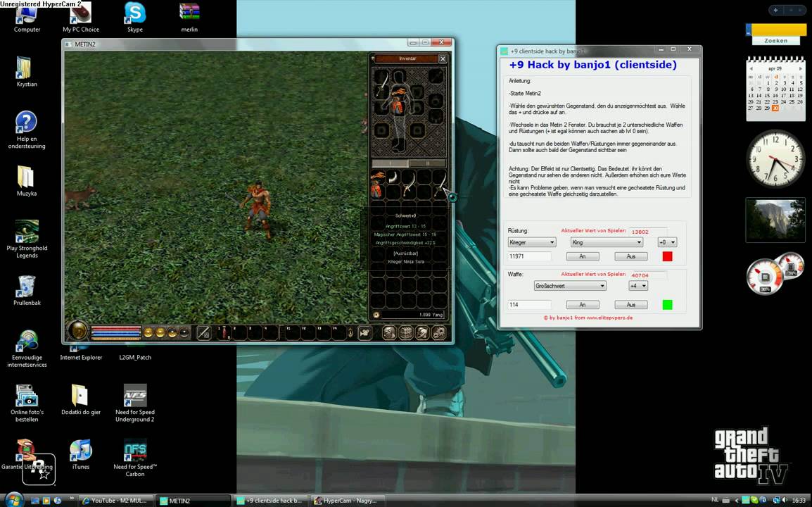Click An button in Waffe section
The image size is (812, 507).
[x=583, y=305]
